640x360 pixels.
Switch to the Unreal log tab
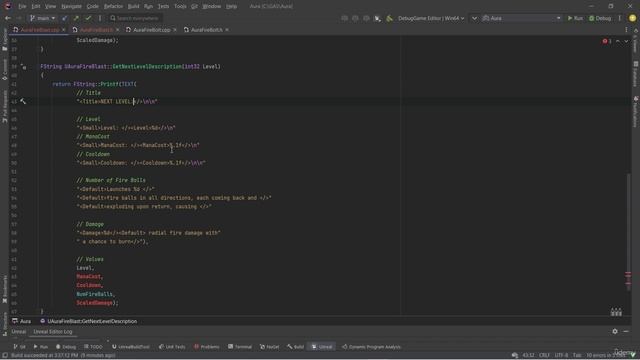pyautogui.click(x=18, y=332)
